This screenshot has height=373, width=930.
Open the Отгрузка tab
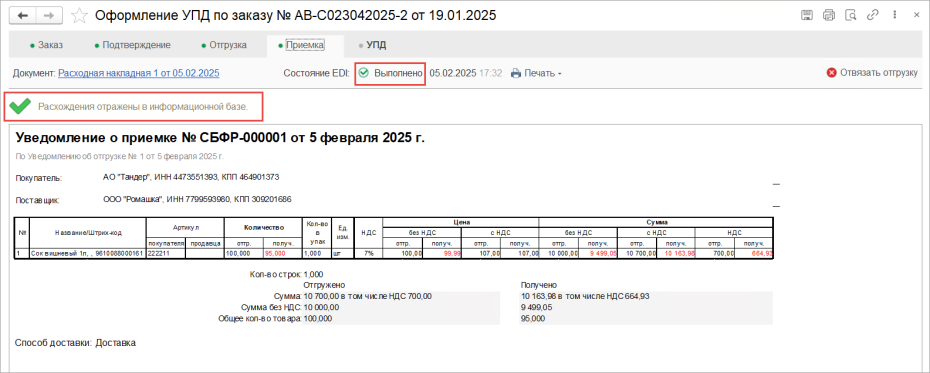point(224,45)
